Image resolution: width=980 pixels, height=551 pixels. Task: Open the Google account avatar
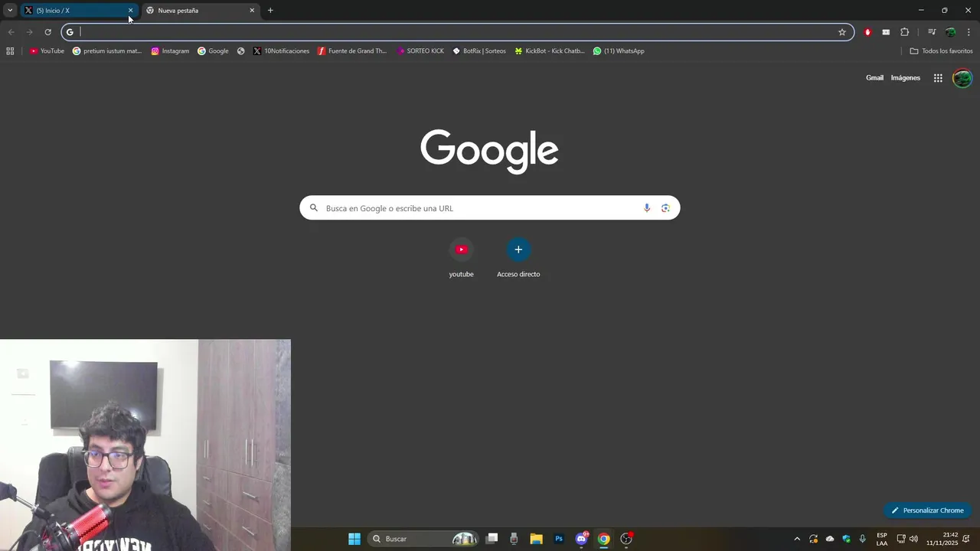point(962,78)
